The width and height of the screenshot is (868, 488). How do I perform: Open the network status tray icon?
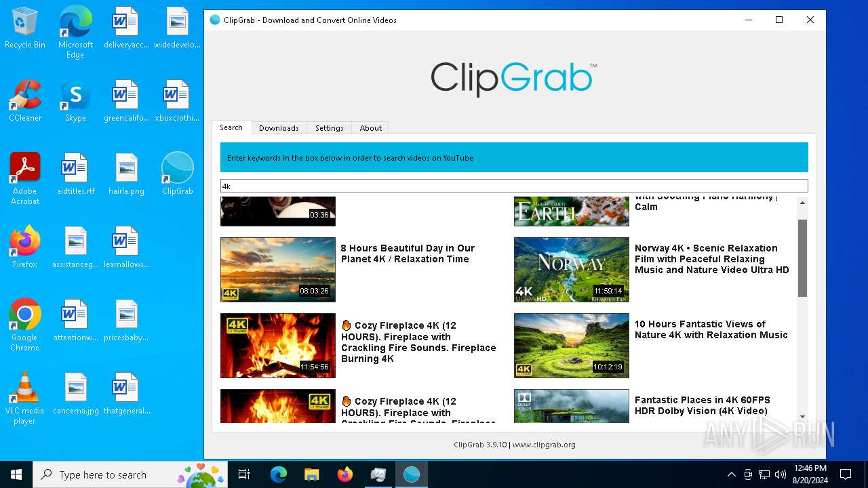pyautogui.click(x=764, y=474)
